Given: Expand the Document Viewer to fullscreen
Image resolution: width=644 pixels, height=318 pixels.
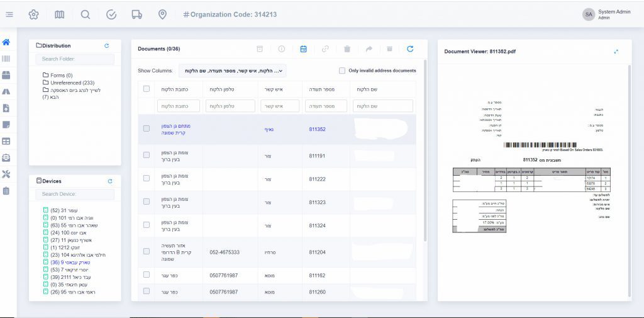Looking at the screenshot, I should [x=616, y=52].
